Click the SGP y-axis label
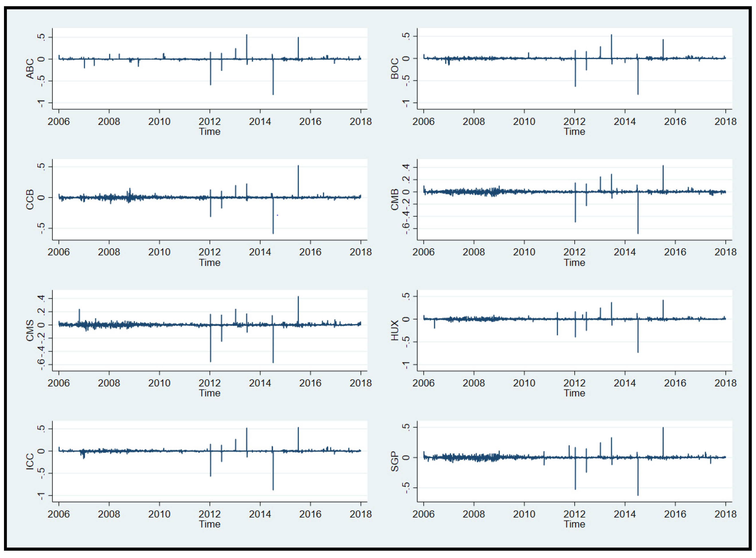Image resolution: width=756 pixels, height=558 pixels. [395, 461]
